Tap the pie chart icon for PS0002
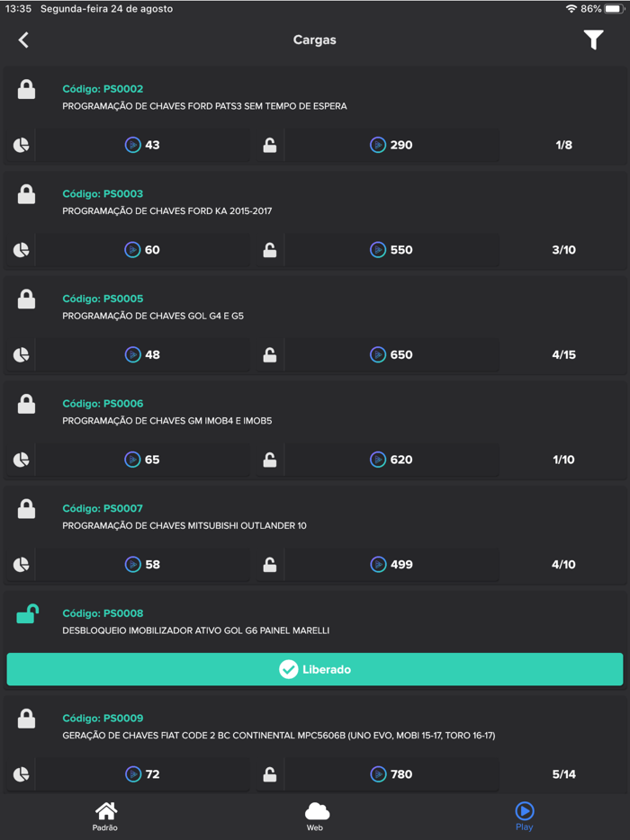Viewport: 630px width, 840px height. tap(20, 144)
